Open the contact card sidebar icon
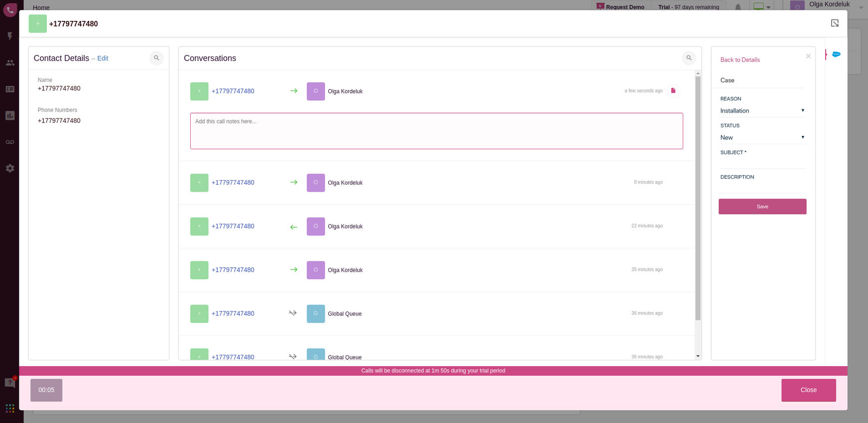Screen dimensions: 868x423 [10, 89]
